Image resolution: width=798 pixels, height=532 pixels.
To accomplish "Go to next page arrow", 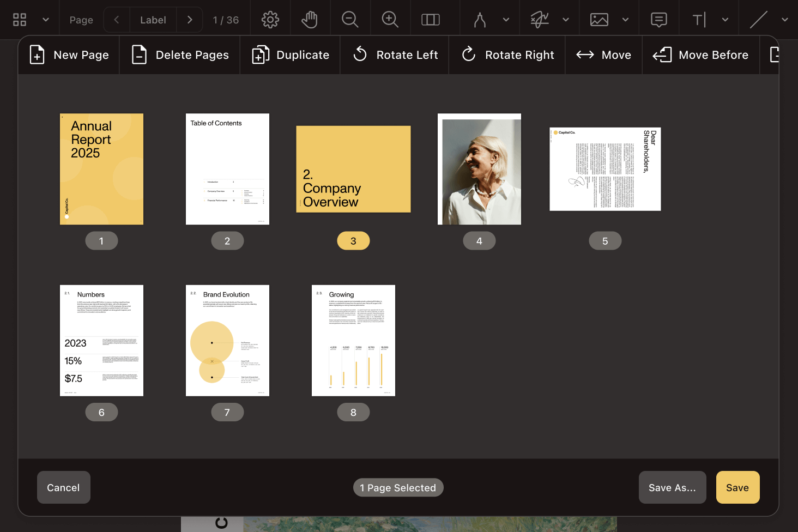I will point(190,20).
